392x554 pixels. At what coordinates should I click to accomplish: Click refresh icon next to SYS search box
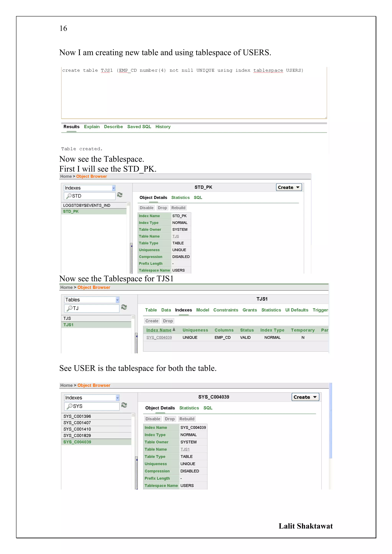(x=124, y=405)
